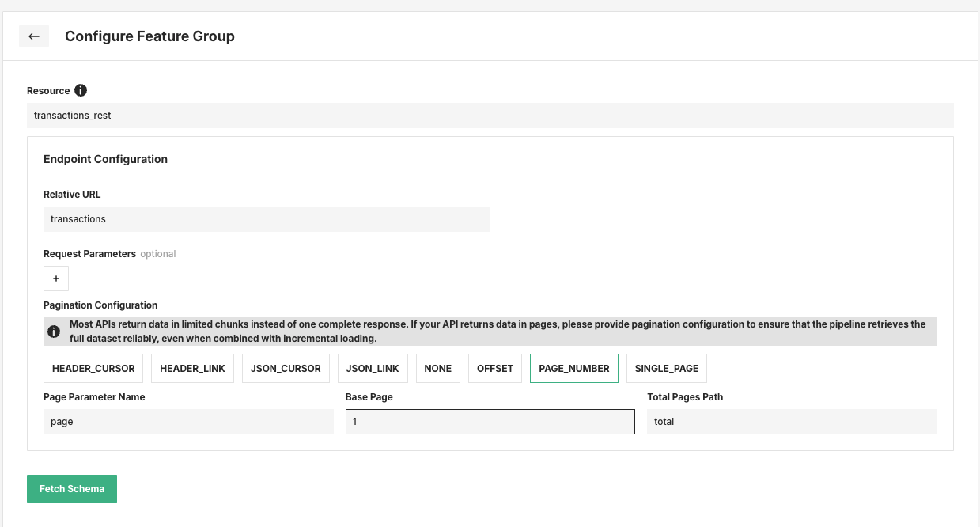Select JSON_LINK pagination type
The height and width of the screenshot is (527, 980).
click(372, 368)
